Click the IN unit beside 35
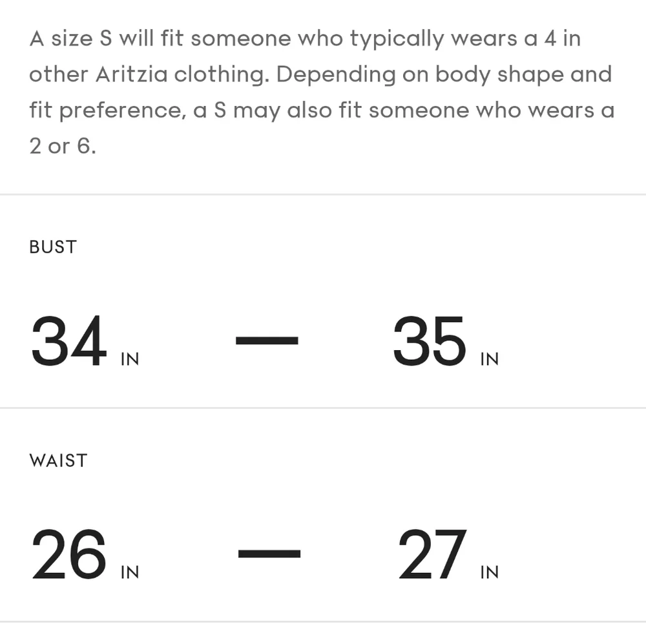This screenshot has width=646, height=644. point(490,360)
